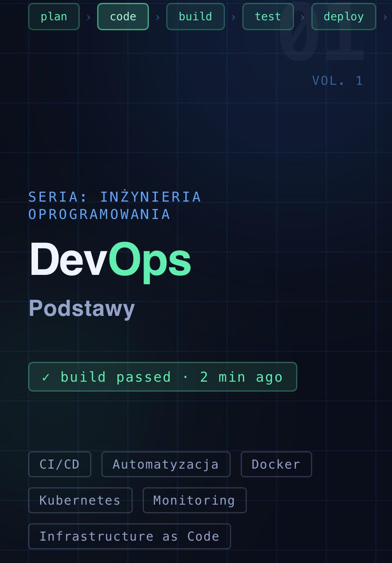Click the chevron after the deploy stage
392x563 pixels.
click(385, 17)
